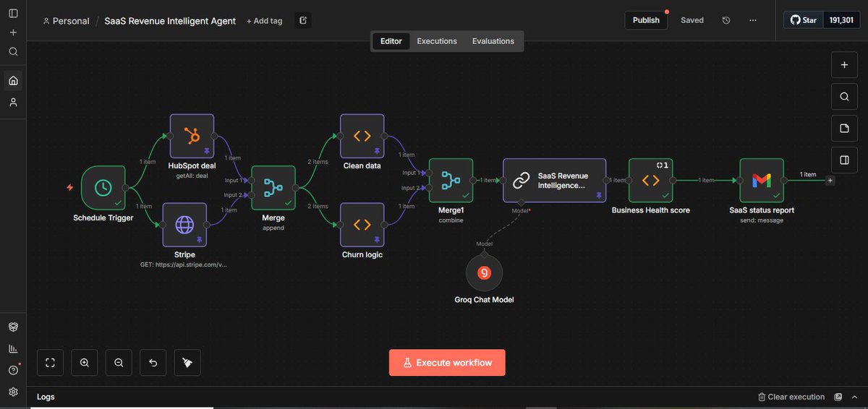Click 'getAll: deal' subtitle under HubSpot
This screenshot has width=868, height=409.
[x=192, y=176]
